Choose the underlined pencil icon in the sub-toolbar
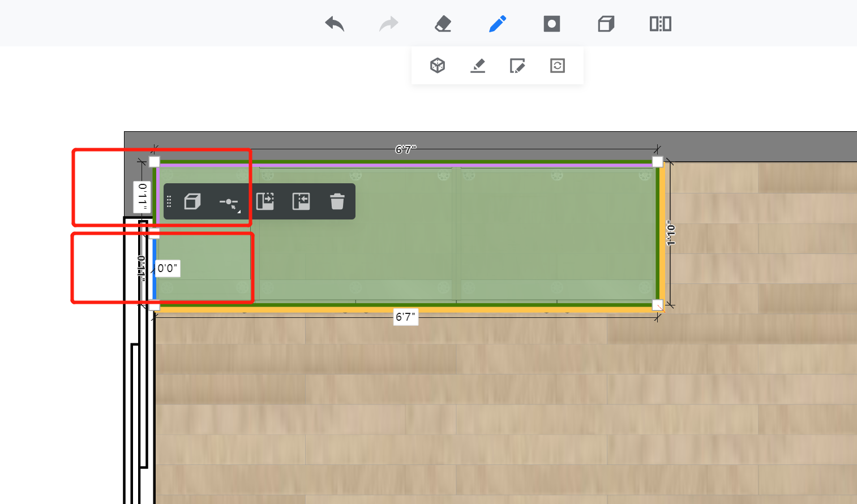 coord(478,66)
